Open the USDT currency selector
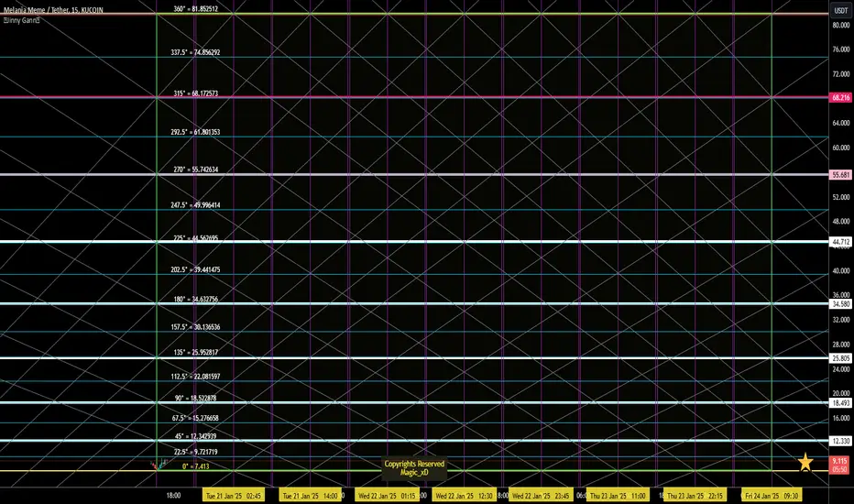 pos(841,10)
